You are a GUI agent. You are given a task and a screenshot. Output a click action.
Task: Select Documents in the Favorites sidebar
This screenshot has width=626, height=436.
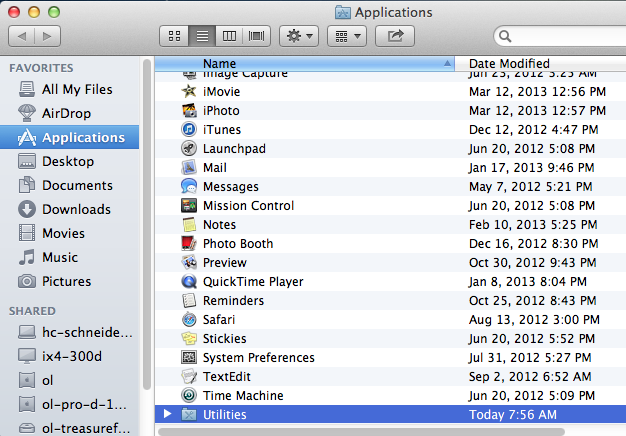pyautogui.click(x=77, y=186)
